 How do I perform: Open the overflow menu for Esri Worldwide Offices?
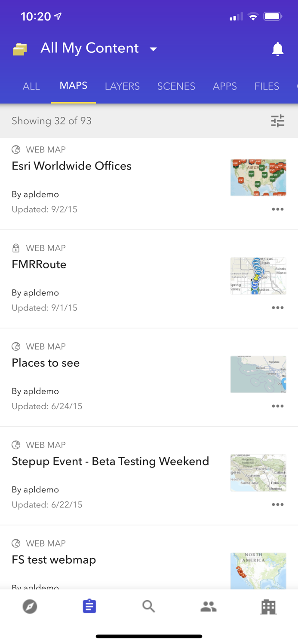point(278,209)
